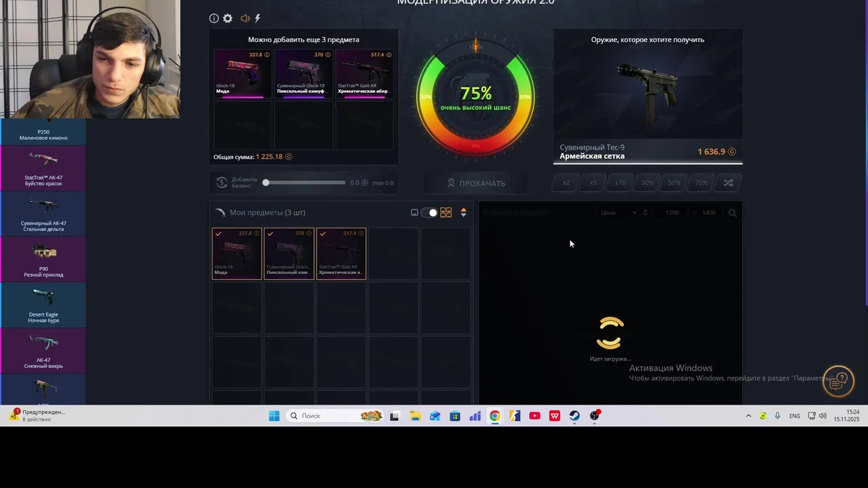
Task: Click AK-47 Снежный вихрь drop
Action: [43, 350]
